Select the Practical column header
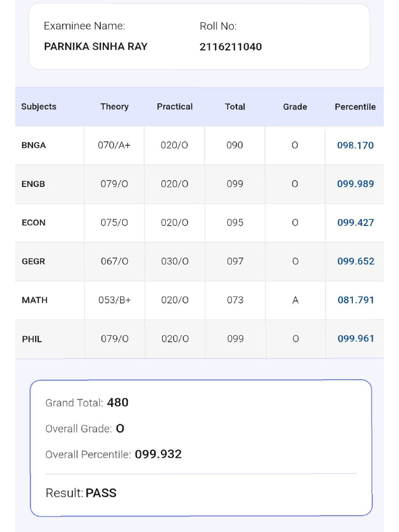The width and height of the screenshot is (399, 532). (x=175, y=107)
